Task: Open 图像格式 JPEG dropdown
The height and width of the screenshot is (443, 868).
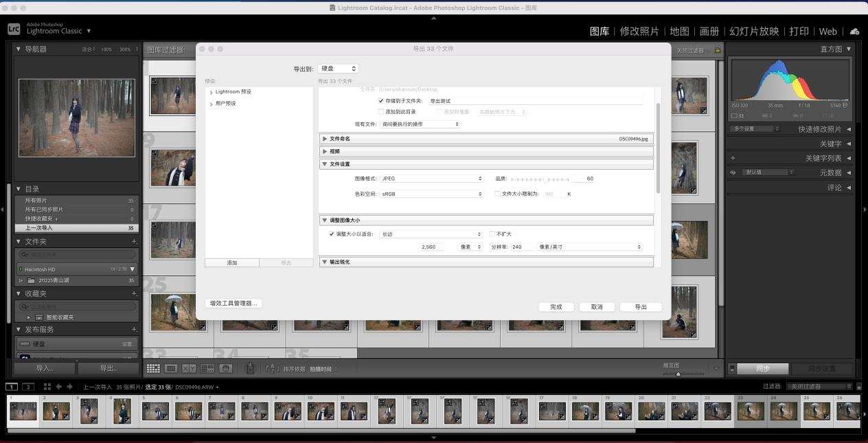Action: click(432, 179)
